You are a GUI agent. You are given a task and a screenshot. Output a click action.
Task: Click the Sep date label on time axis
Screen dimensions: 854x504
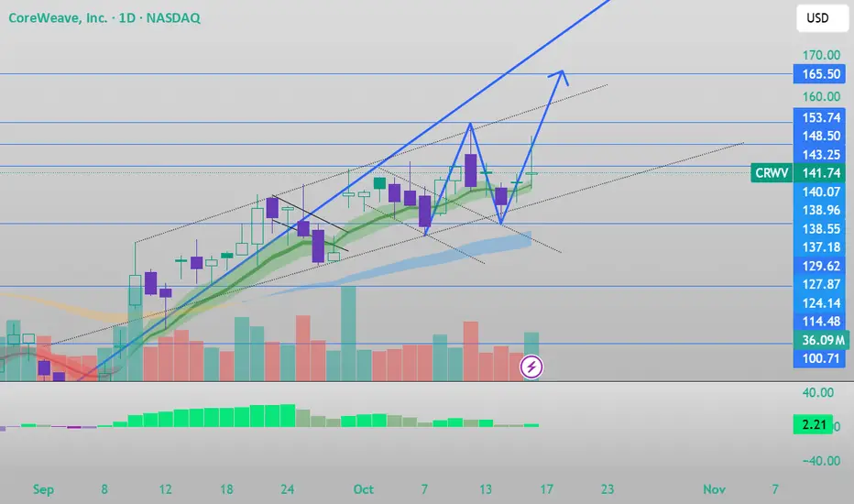[44, 489]
